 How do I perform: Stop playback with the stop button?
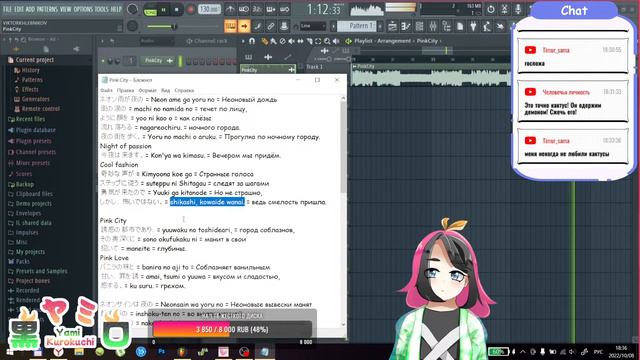(176, 9)
